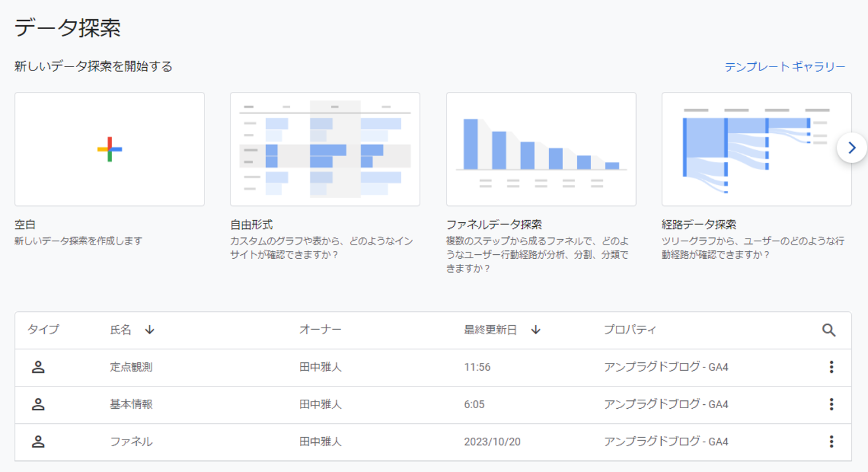Click the user icon next to ファネル

38,442
